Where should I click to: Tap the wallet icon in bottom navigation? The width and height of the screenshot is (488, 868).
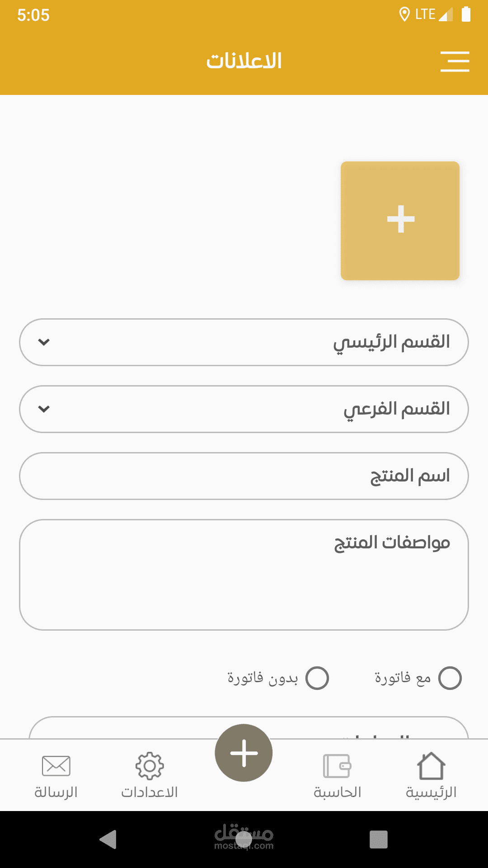[338, 766]
